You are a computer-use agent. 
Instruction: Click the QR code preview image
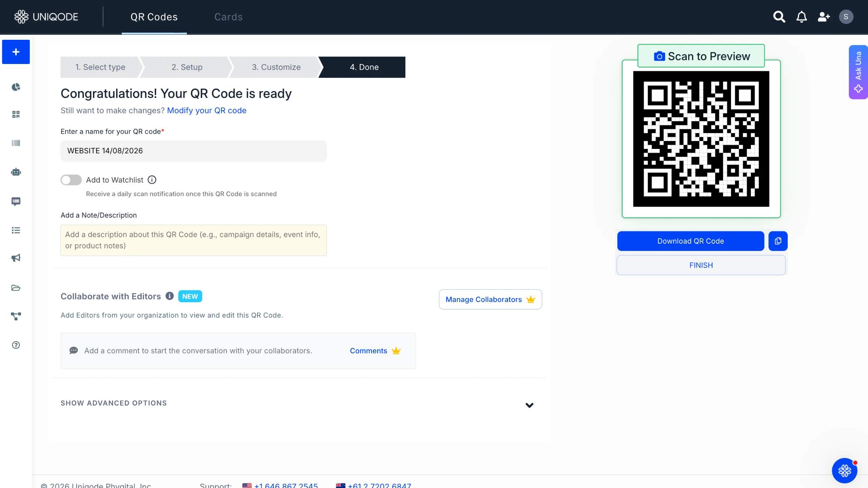pos(701,139)
